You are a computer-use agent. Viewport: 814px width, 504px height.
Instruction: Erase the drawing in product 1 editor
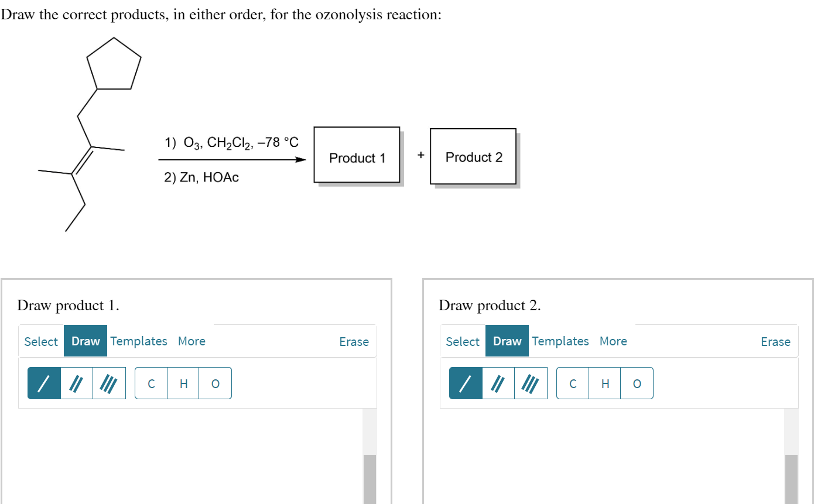354,341
